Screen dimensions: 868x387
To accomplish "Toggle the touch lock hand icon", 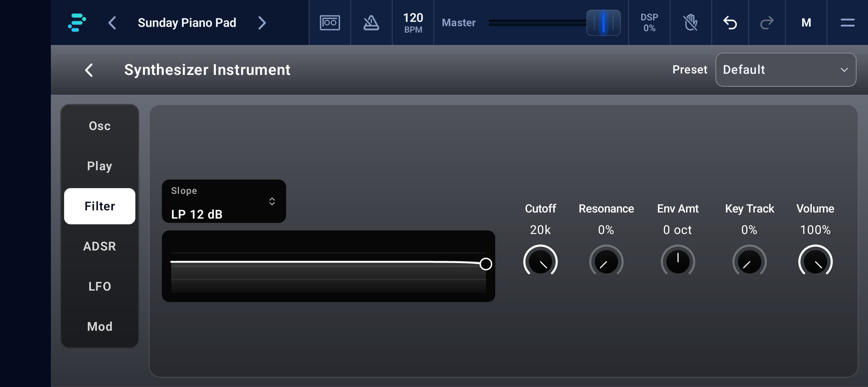I will click(691, 23).
